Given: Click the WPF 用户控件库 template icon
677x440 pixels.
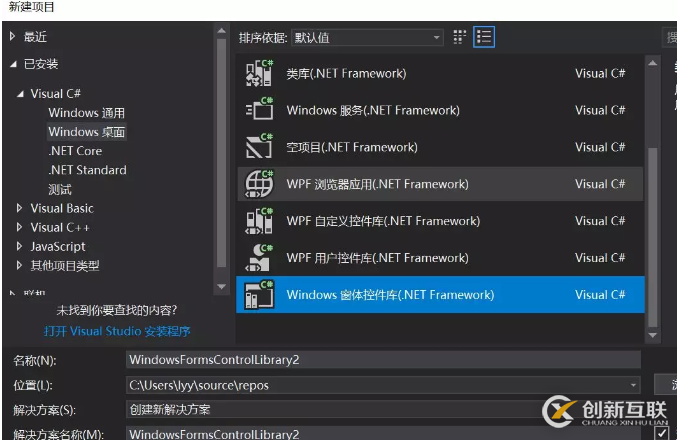Looking at the screenshot, I should [259, 258].
